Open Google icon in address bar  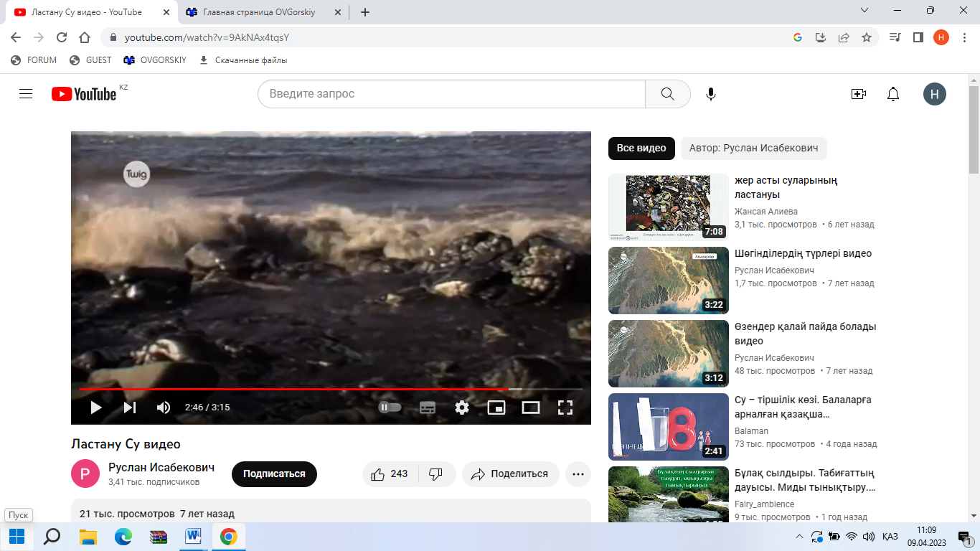coord(798,37)
